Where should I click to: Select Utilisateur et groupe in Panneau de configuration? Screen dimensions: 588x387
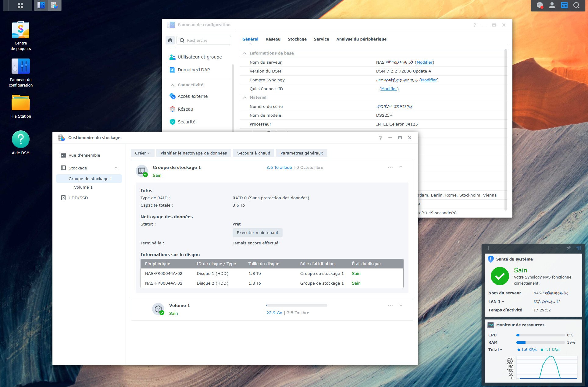[200, 57]
